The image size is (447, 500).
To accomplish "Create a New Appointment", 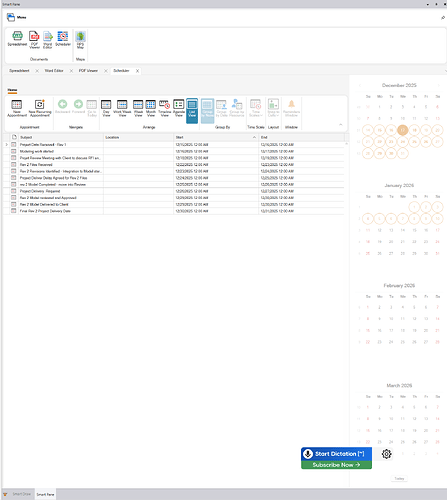I will click(x=17, y=108).
